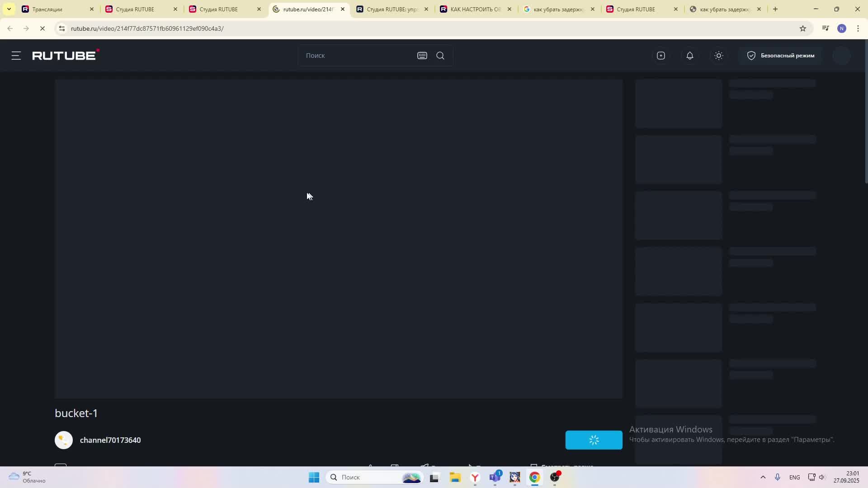Open Chrome three-dot menu

click(858, 28)
